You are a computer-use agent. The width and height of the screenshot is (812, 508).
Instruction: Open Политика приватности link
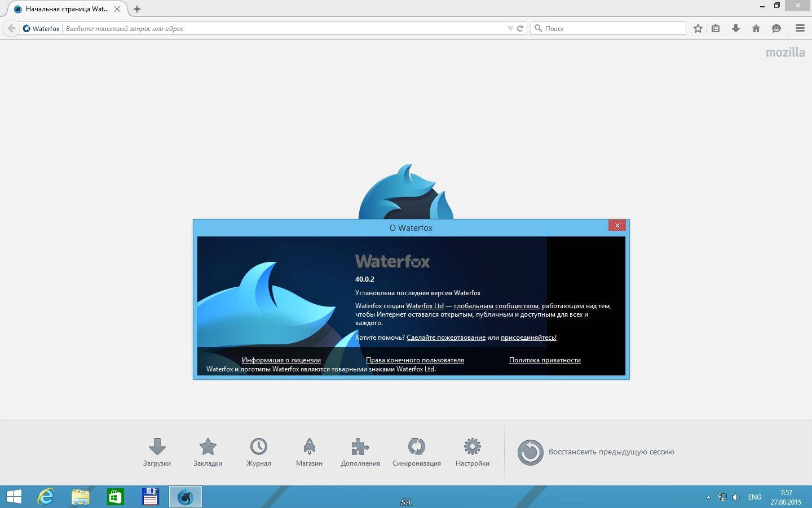pyautogui.click(x=545, y=360)
